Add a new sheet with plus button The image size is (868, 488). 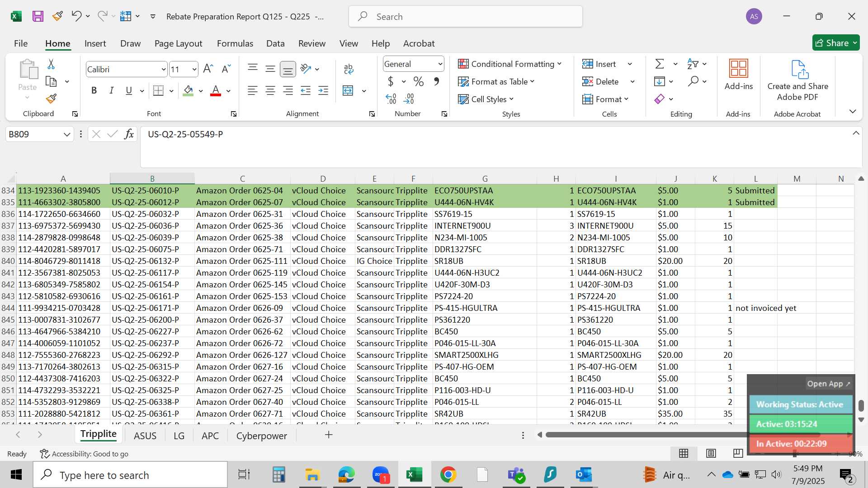pyautogui.click(x=329, y=435)
